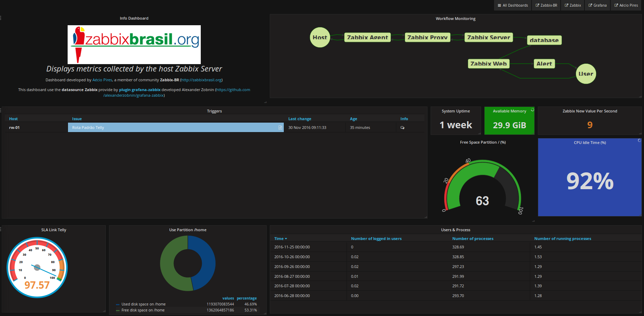This screenshot has height=316, width=644.
Task: Select the Host node in workflow
Action: [320, 37]
